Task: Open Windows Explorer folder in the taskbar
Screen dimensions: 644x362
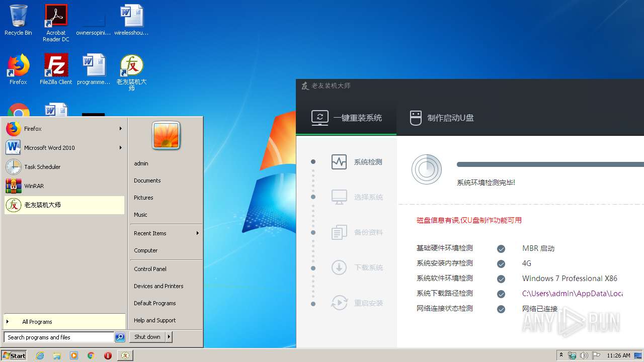Action: [x=57, y=355]
